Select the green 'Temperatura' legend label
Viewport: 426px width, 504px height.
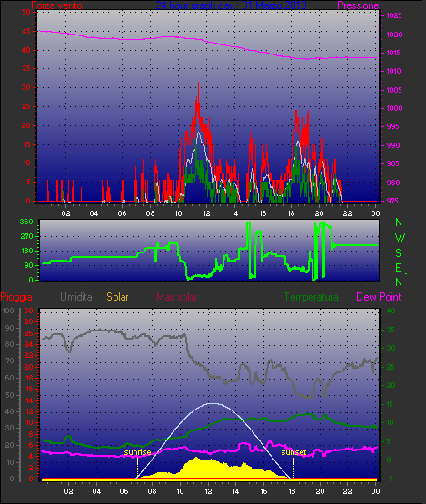(311, 297)
